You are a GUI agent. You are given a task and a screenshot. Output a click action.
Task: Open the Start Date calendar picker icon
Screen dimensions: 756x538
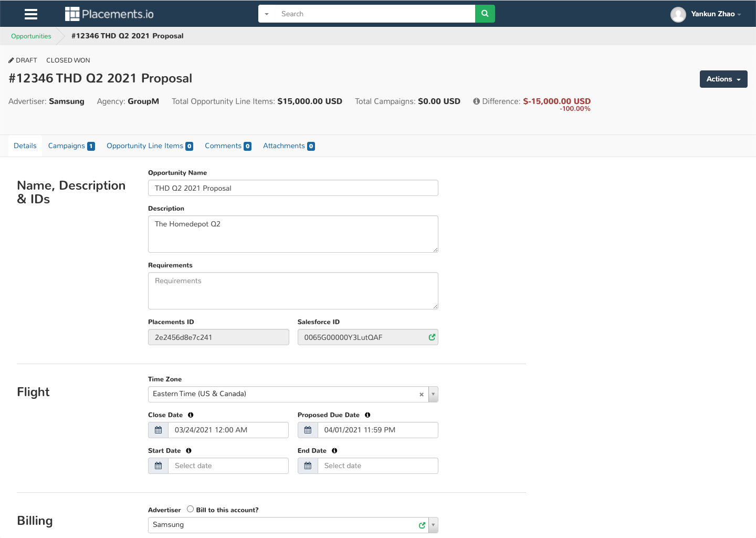point(159,466)
